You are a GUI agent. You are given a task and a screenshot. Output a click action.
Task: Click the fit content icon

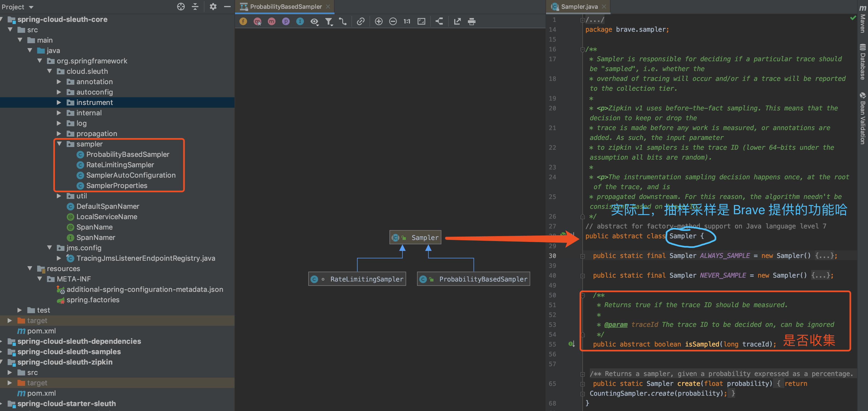[421, 22]
